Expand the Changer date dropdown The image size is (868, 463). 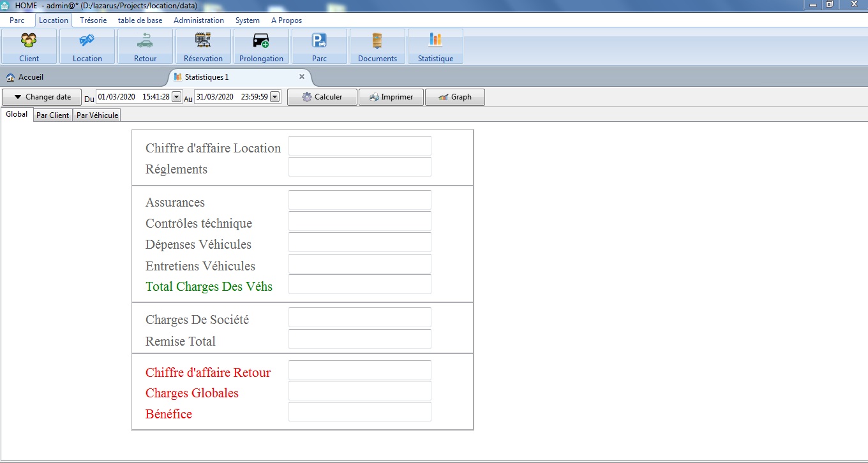tap(42, 98)
